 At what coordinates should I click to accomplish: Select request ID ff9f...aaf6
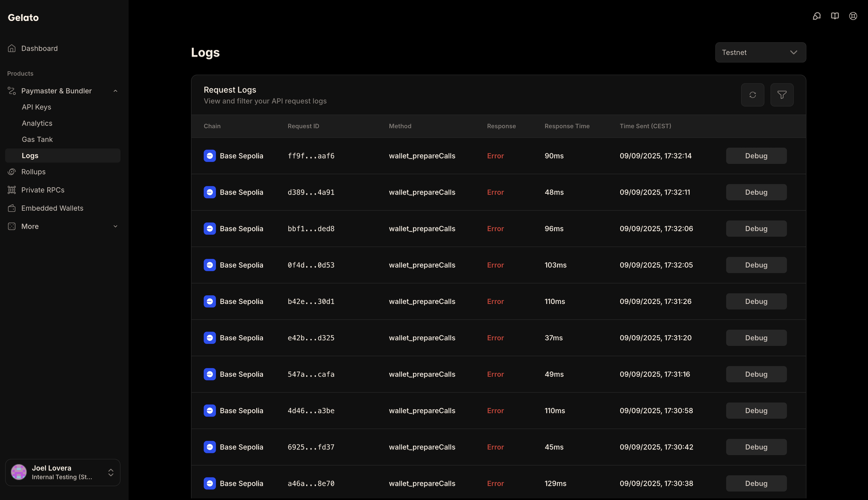point(311,156)
